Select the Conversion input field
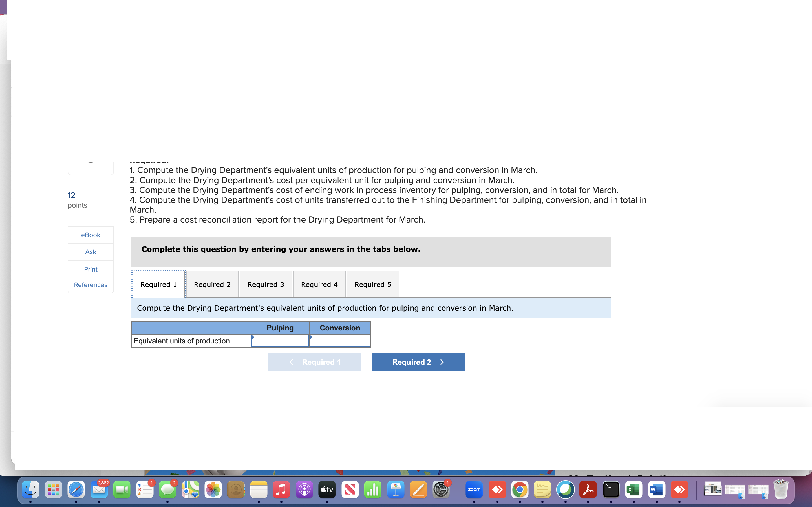This screenshot has height=507, width=812. [x=340, y=340]
